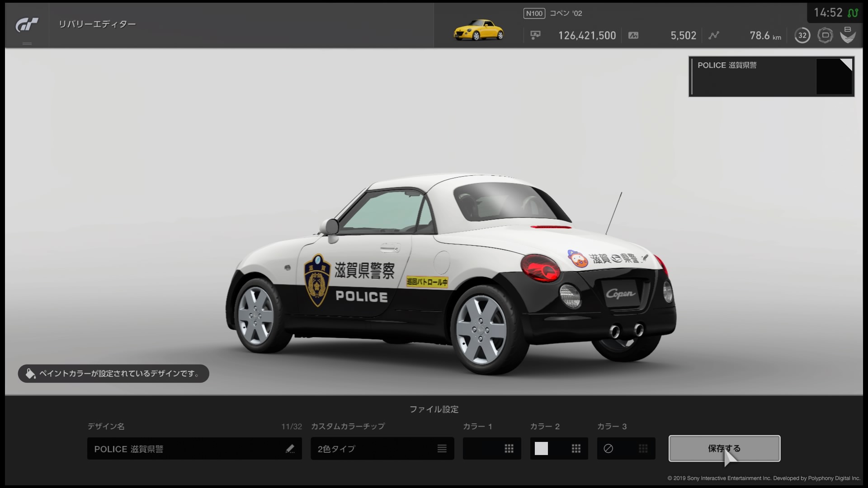Click the level 32 circle badge

click(802, 35)
